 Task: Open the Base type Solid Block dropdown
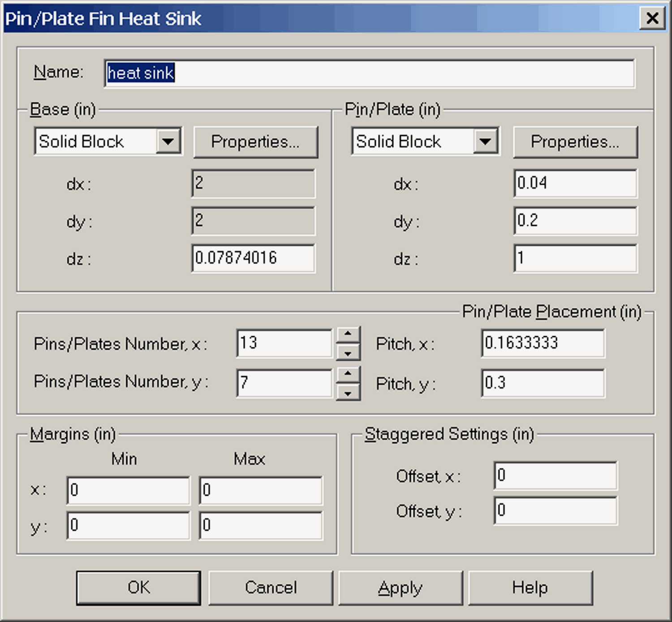[x=168, y=142]
